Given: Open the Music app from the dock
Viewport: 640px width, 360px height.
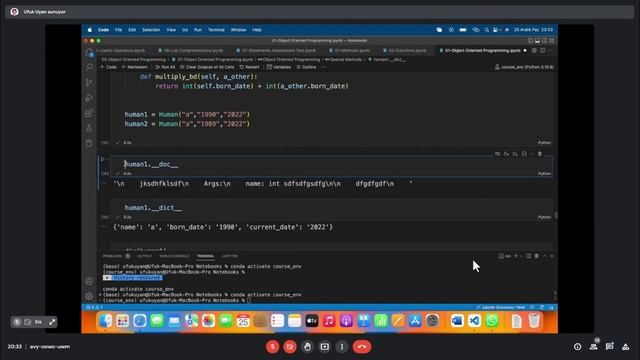Looking at the screenshot, I should [329, 321].
